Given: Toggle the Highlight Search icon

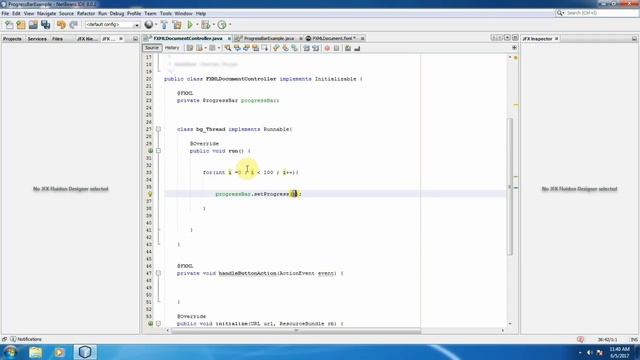Looking at the screenshot, I should tap(256, 49).
